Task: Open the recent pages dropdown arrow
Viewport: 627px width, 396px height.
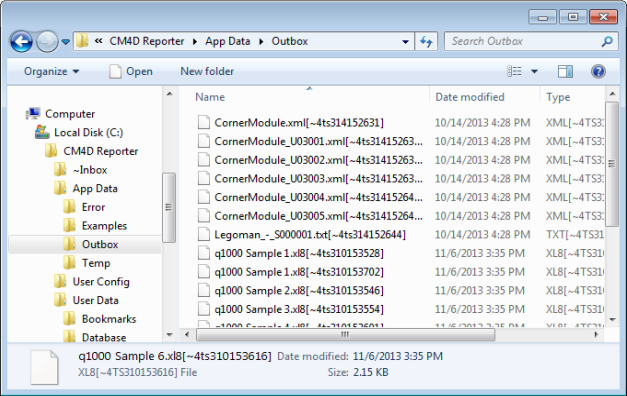Action: [x=66, y=42]
